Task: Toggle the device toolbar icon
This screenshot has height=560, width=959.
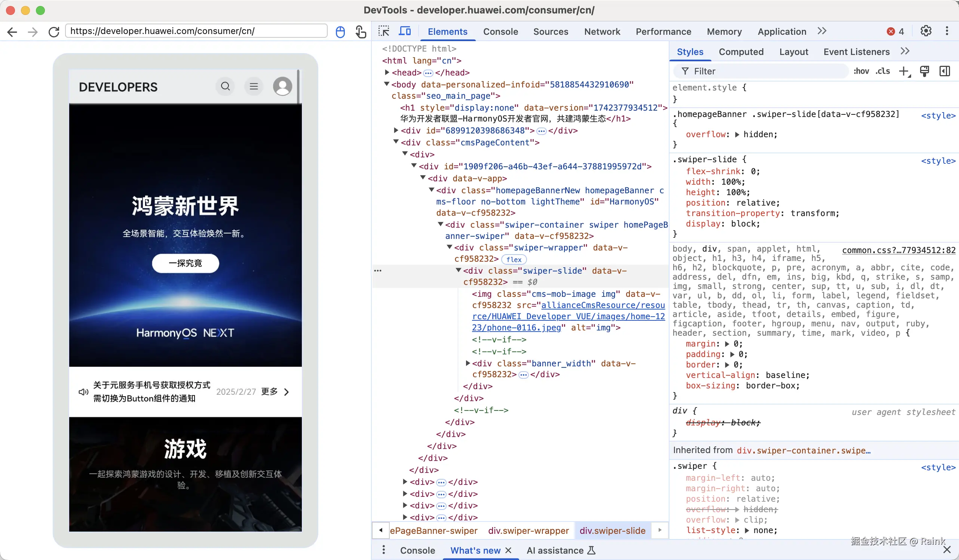Action: tap(405, 31)
